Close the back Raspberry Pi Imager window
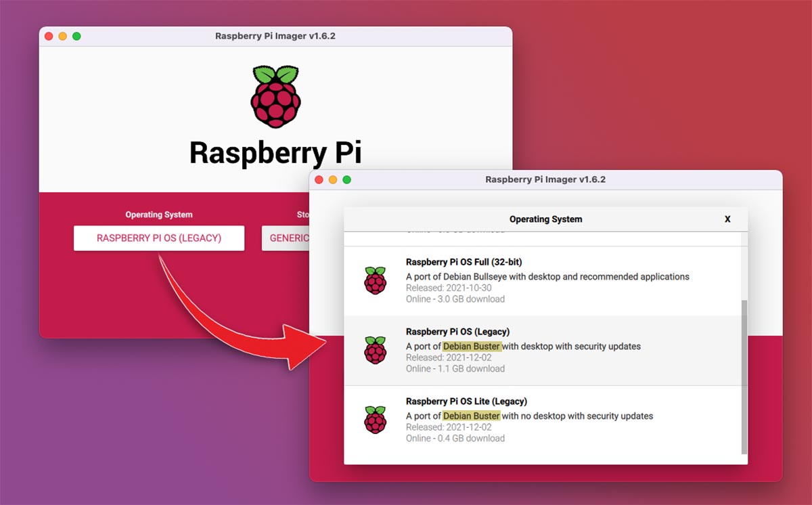812x505 pixels. [x=49, y=36]
